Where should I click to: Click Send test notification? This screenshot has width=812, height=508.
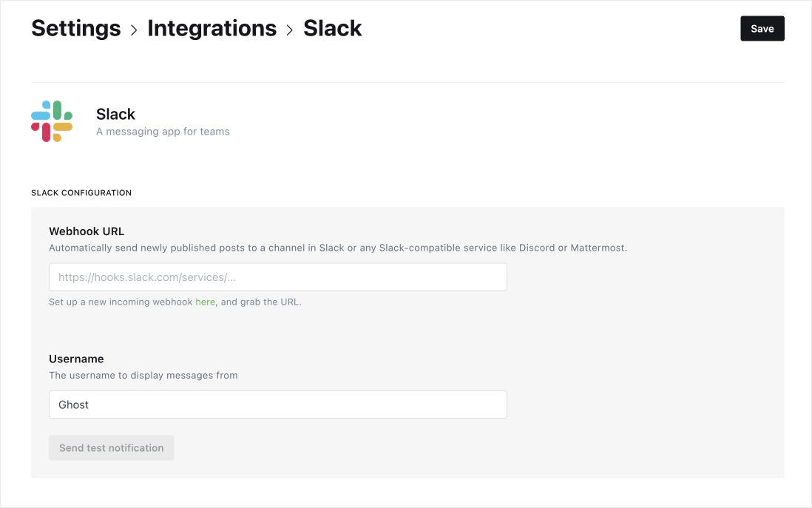111,447
